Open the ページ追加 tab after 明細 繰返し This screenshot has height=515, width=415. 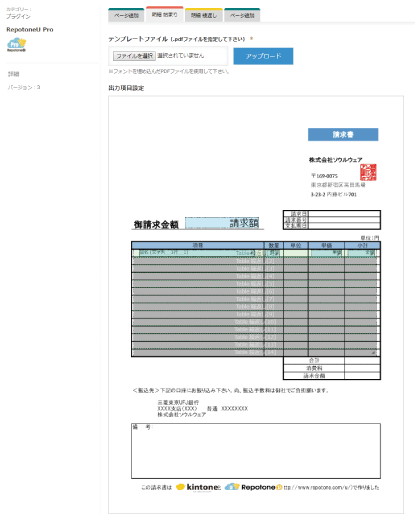pos(242,15)
